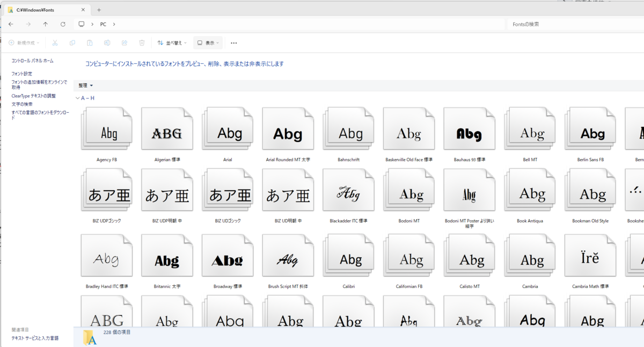
Task: Select the Cambria font icon
Action: pyautogui.click(x=530, y=256)
